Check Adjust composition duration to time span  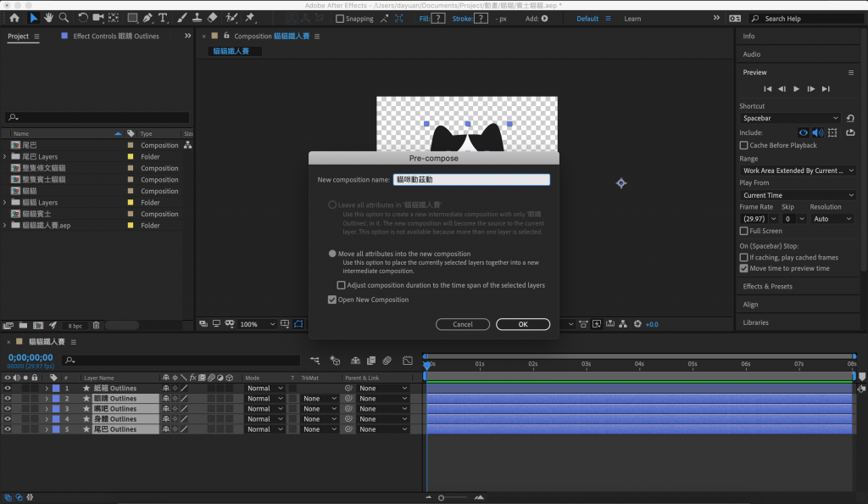click(341, 285)
